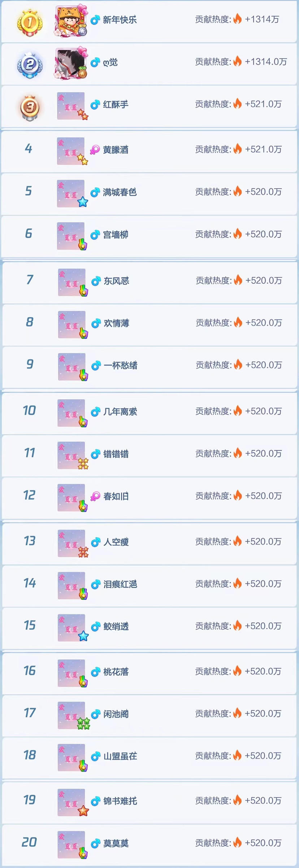Click female gender icon beside 春如旧

click(95, 496)
